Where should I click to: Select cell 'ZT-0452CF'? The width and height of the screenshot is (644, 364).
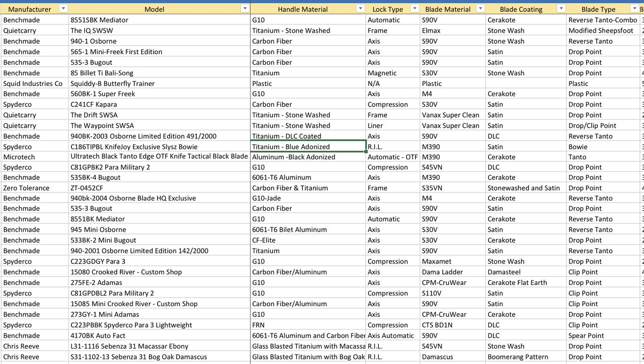[159, 188]
